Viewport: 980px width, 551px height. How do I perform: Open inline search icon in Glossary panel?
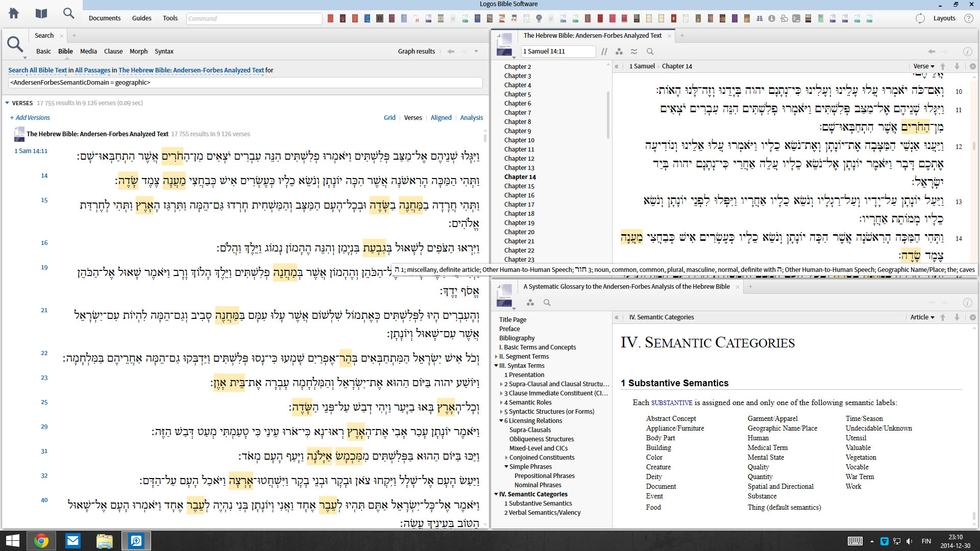547,303
